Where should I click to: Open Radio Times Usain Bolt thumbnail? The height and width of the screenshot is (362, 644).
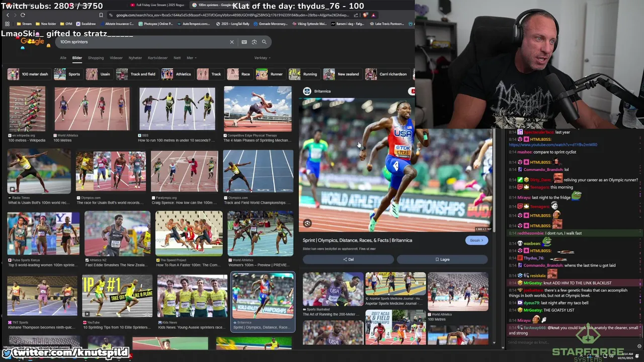coord(39,171)
